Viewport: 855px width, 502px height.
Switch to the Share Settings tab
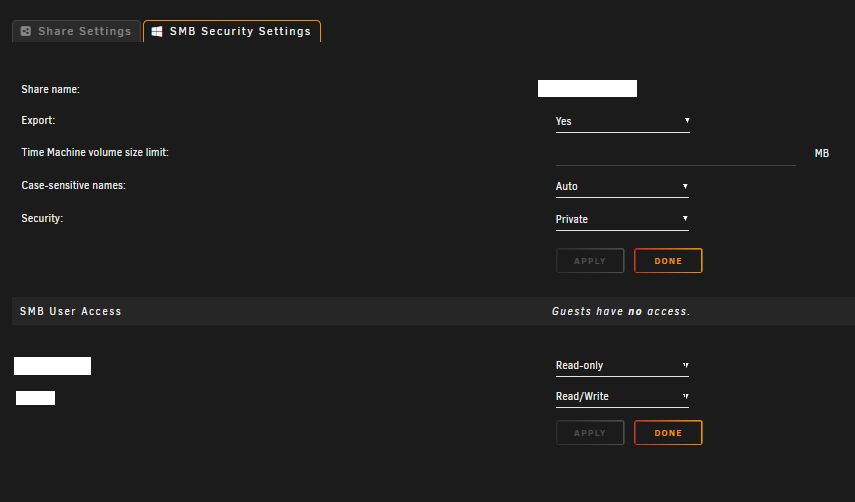[x=76, y=31]
